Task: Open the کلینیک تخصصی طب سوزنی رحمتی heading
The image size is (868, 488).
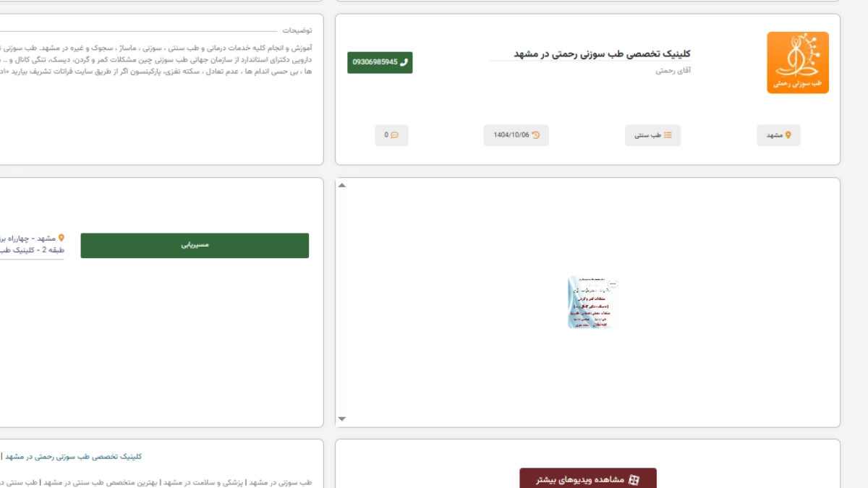Action: pos(602,54)
